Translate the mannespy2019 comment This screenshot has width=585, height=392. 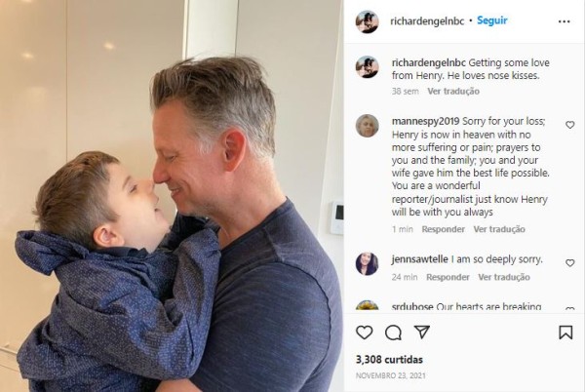[x=499, y=229]
